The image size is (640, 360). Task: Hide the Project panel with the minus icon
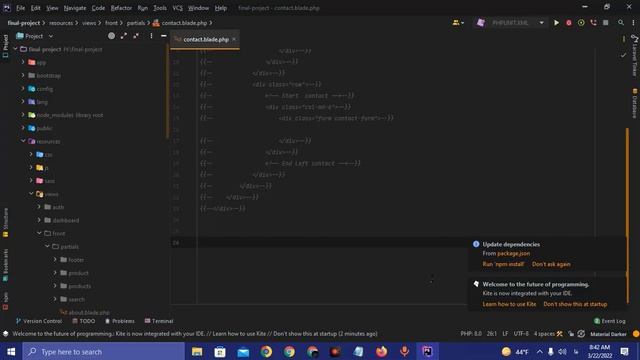(163, 36)
